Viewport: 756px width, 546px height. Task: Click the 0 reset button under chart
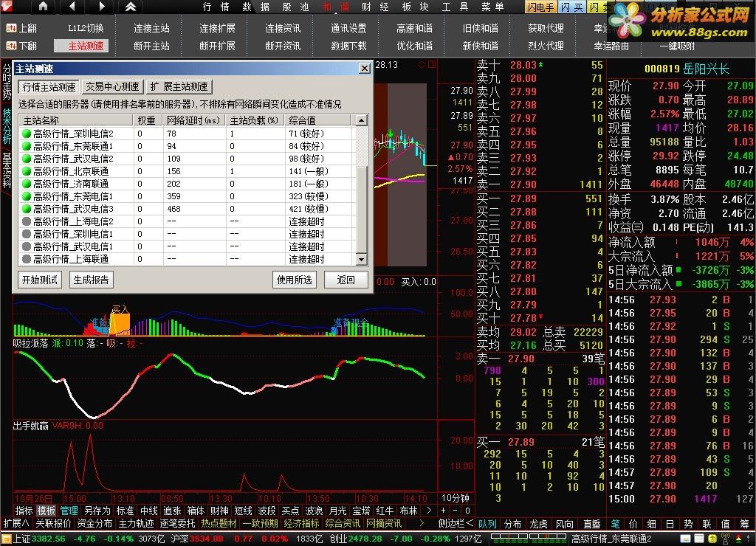pyautogui.click(x=467, y=511)
